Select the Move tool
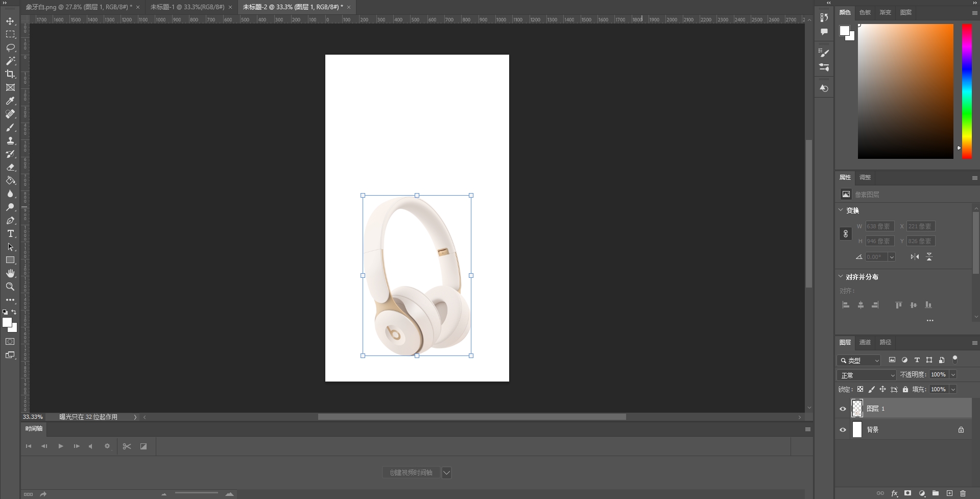 [10, 21]
